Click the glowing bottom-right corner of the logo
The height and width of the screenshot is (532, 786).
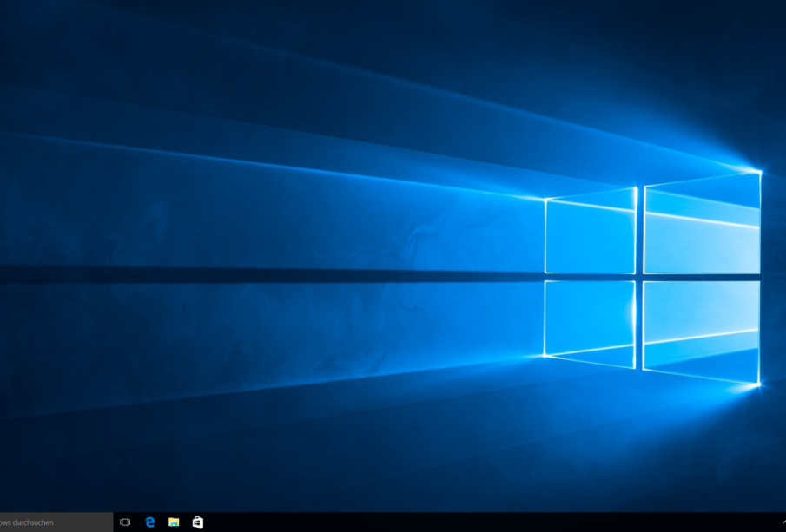tap(759, 384)
